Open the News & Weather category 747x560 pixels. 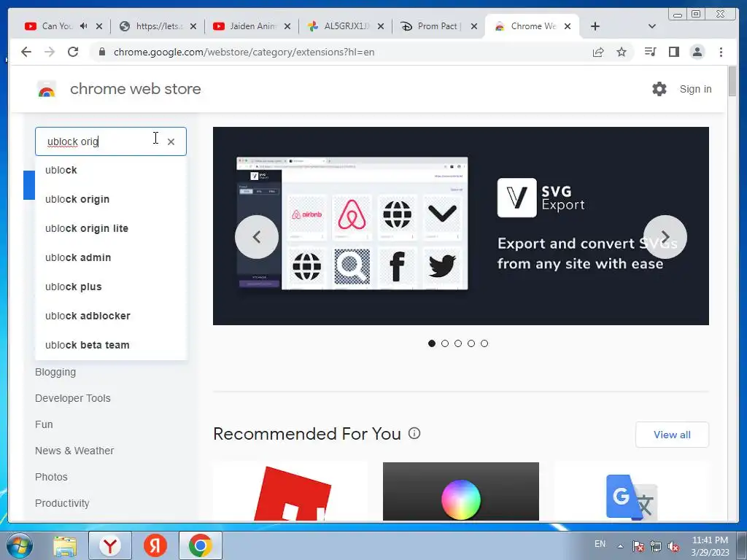click(x=74, y=451)
